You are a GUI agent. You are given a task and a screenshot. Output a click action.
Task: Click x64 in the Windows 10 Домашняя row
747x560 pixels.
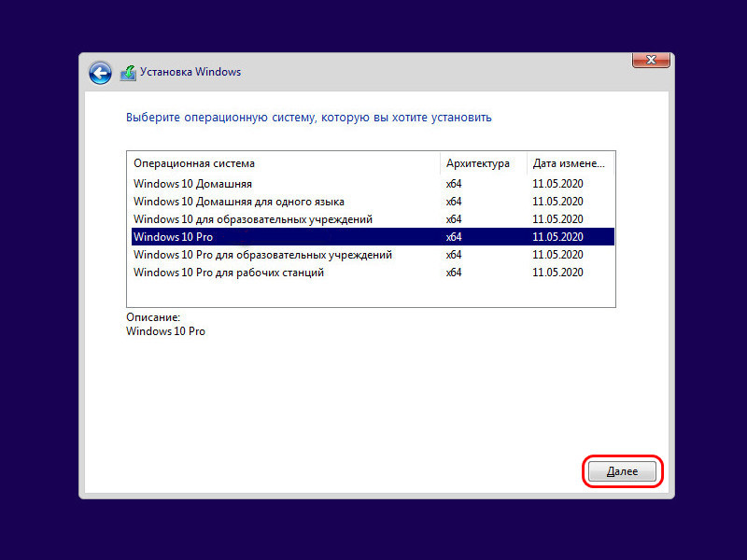click(454, 184)
